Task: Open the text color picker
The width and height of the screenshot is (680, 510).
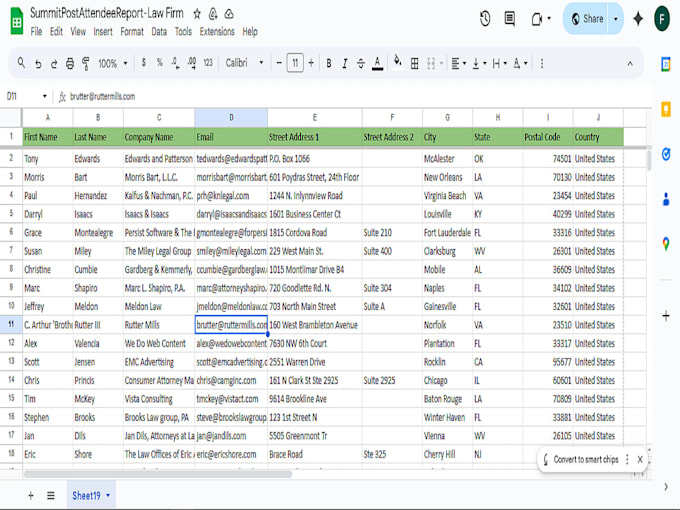Action: pyautogui.click(x=378, y=64)
